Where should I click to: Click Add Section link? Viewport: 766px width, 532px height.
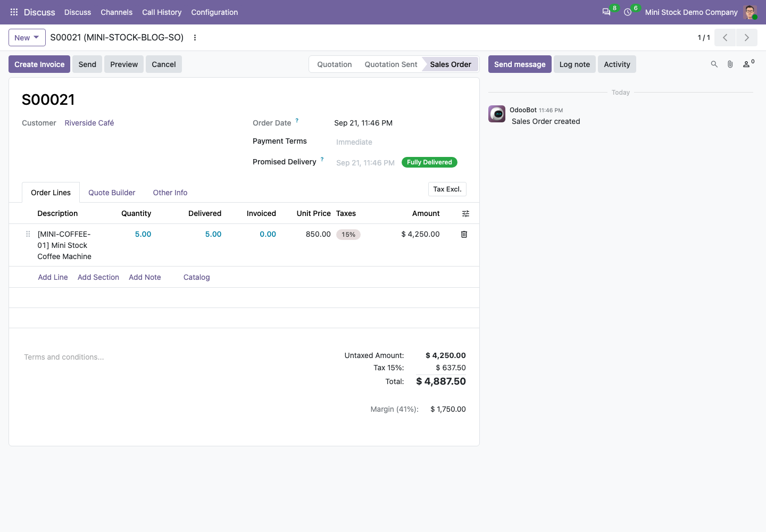pyautogui.click(x=98, y=277)
